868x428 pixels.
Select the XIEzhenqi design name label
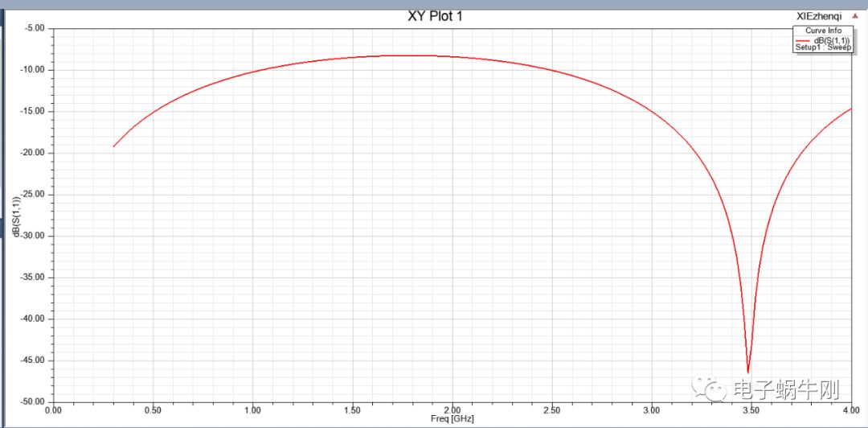coord(819,15)
